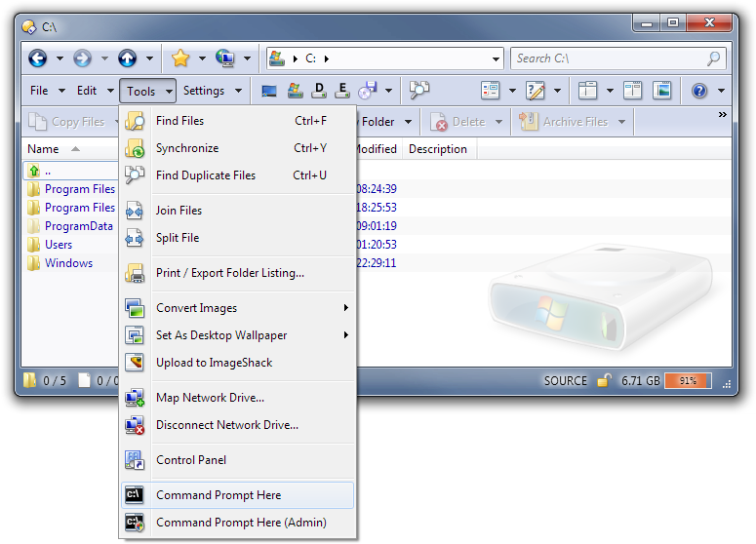Toggle the dual pane layout icon
The image size is (756, 544).
[633, 91]
